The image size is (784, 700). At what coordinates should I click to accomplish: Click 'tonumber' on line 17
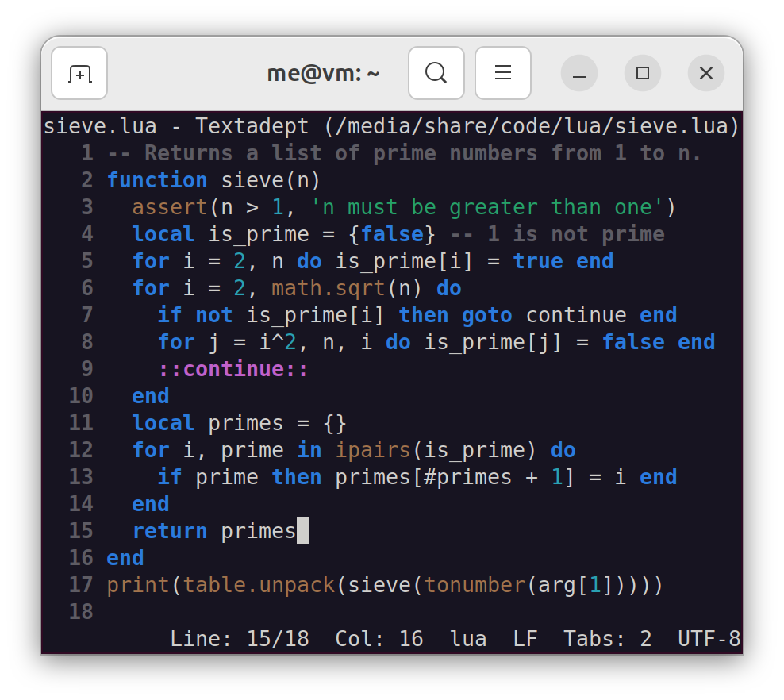pos(475,585)
